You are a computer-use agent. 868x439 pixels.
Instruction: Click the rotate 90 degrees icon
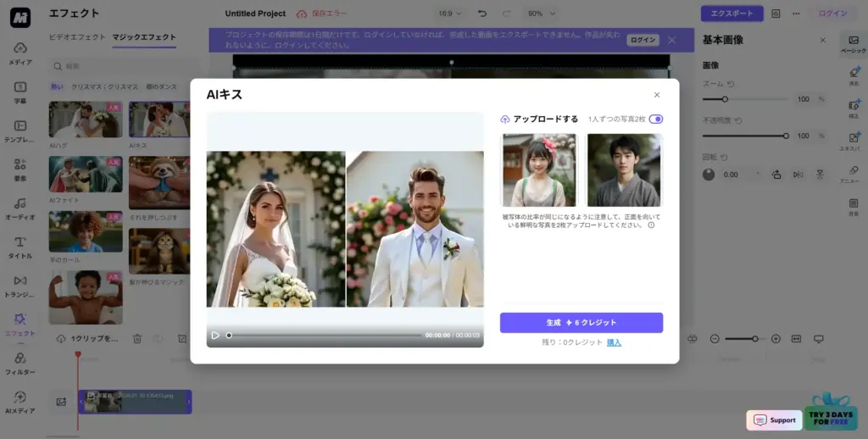tap(776, 175)
